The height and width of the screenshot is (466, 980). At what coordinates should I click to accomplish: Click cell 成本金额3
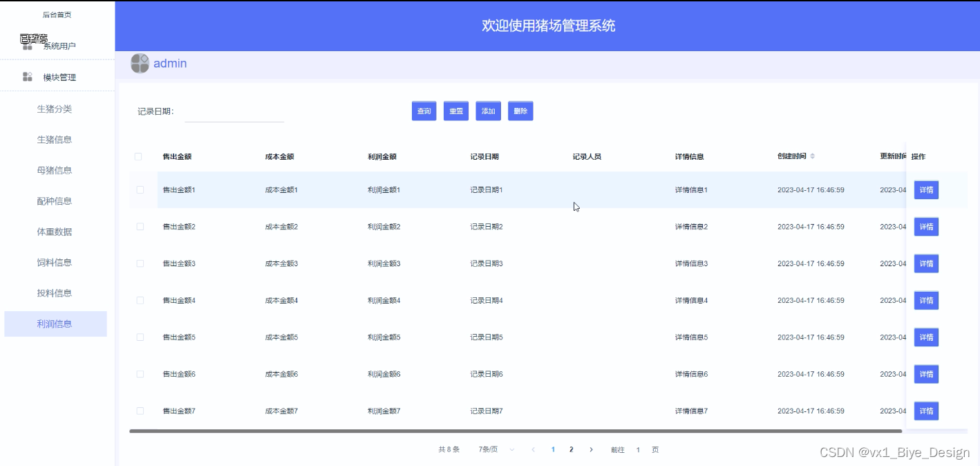click(282, 263)
